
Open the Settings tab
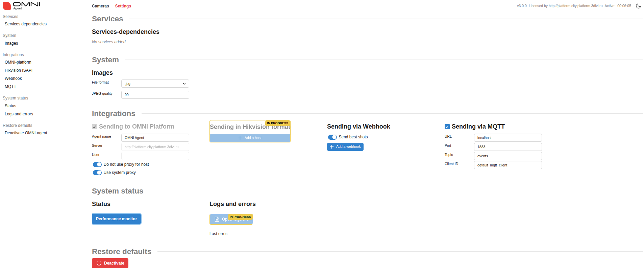pyautogui.click(x=123, y=6)
